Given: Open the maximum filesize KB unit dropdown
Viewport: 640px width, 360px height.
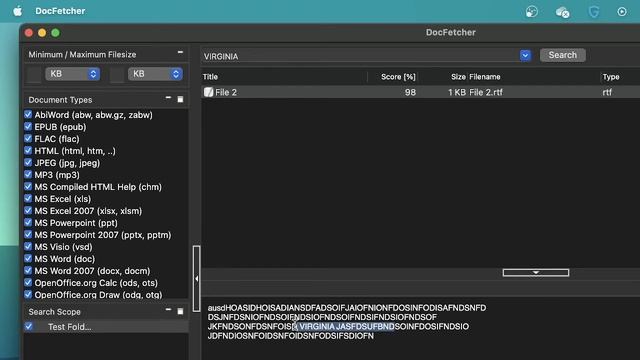Looking at the screenshot, I should coord(155,74).
